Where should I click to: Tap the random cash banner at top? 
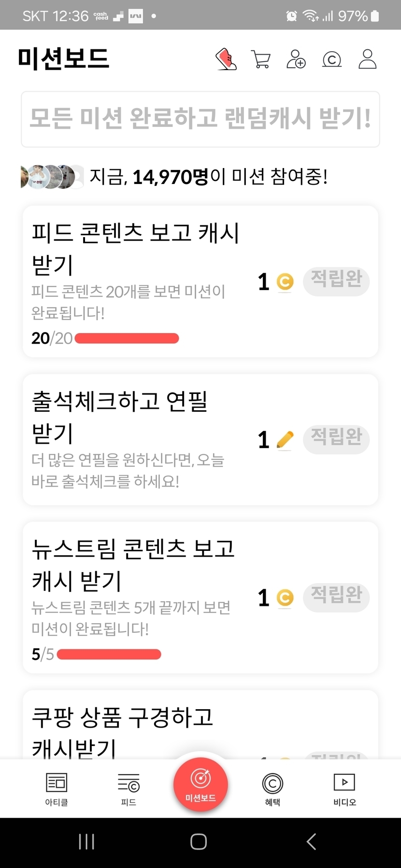point(200,119)
